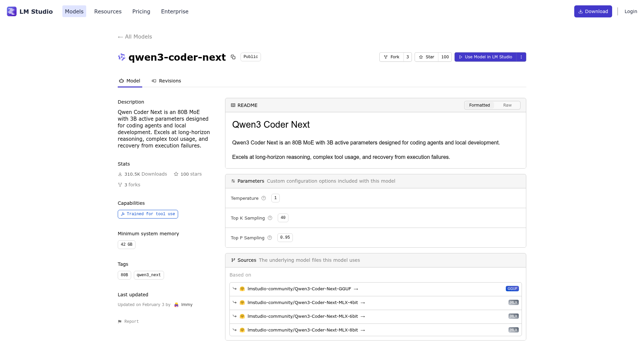Click the MLX badge on MLX-8bit row
644x362 pixels.
coord(514,330)
